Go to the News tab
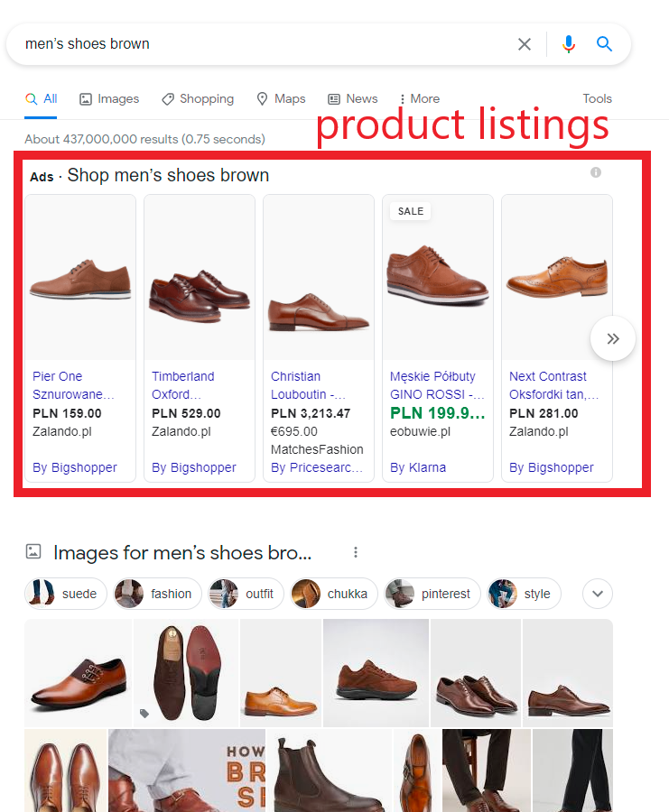The height and width of the screenshot is (812, 669). coord(352,99)
